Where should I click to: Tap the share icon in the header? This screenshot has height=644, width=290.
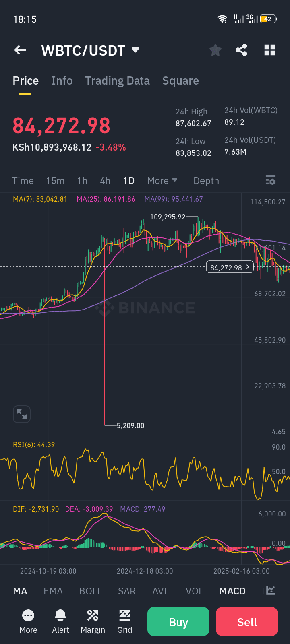pos(242,50)
